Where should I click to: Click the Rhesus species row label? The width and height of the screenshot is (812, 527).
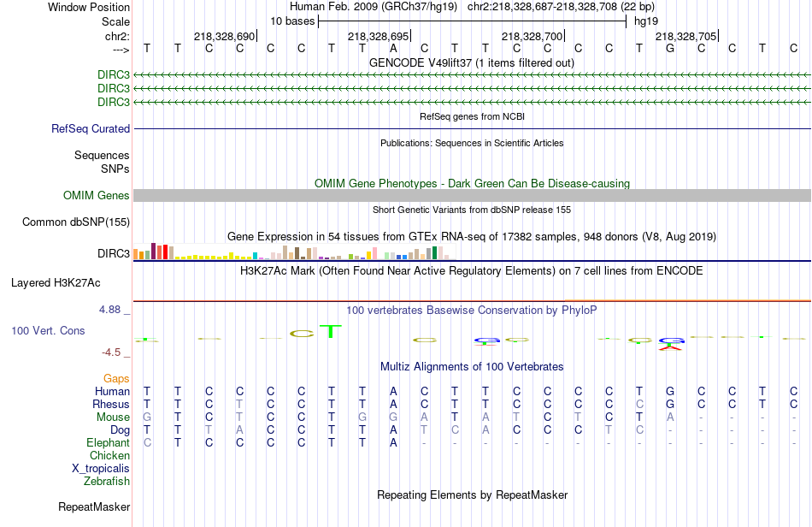pyautogui.click(x=111, y=404)
